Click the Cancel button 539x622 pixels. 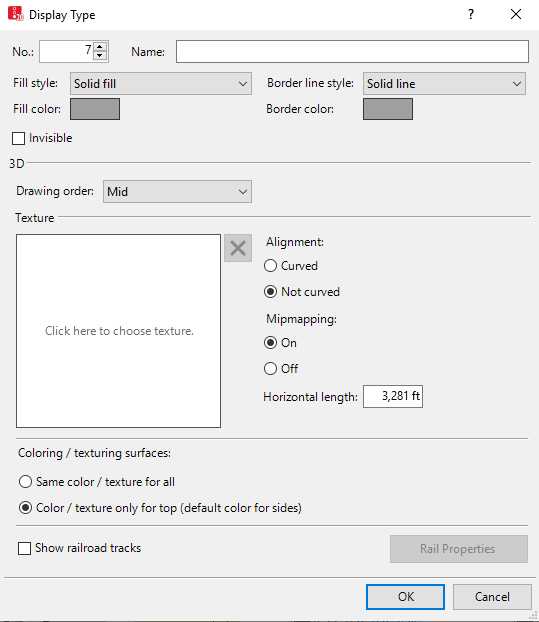tap(492, 597)
